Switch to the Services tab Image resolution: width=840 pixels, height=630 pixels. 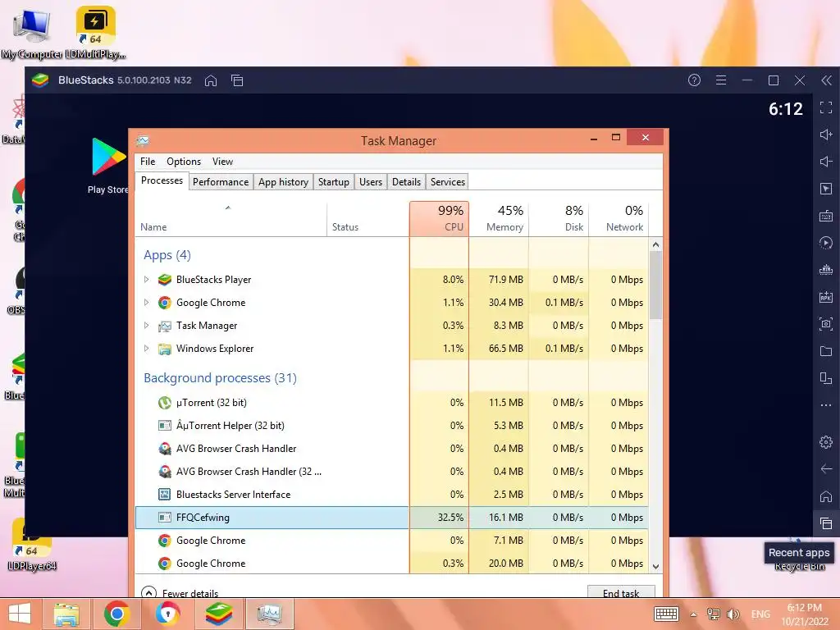pos(448,181)
